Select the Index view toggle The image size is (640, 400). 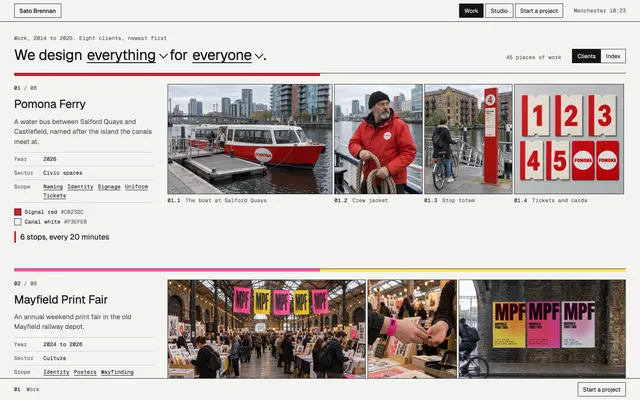(613, 56)
